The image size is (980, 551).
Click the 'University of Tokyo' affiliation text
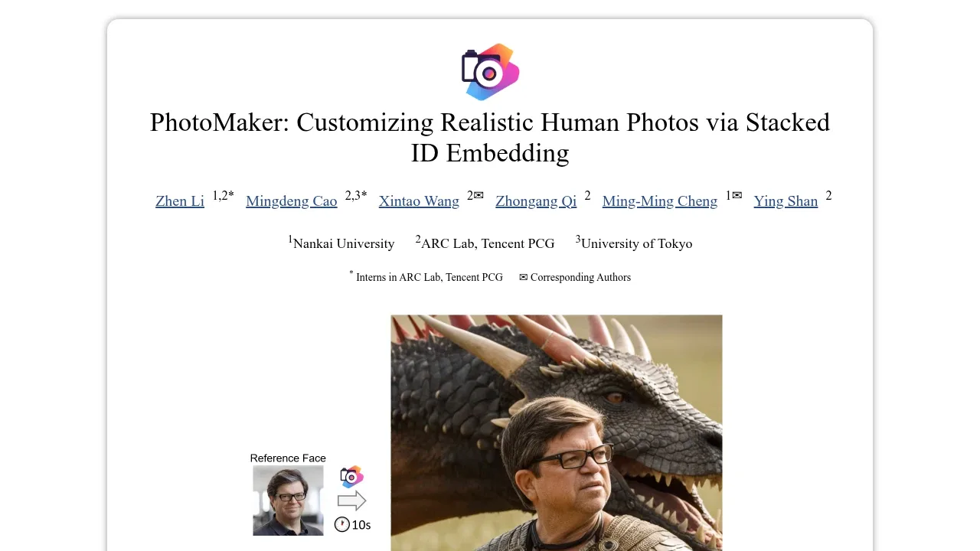click(636, 243)
